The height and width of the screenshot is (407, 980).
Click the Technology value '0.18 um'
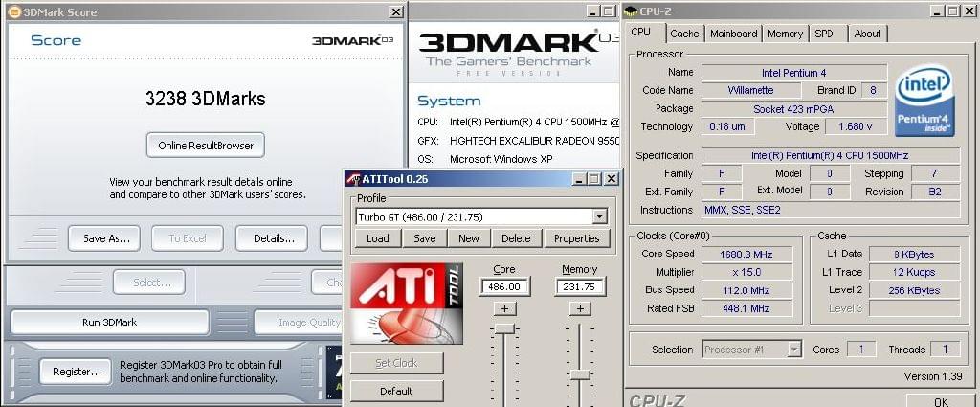[727, 126]
